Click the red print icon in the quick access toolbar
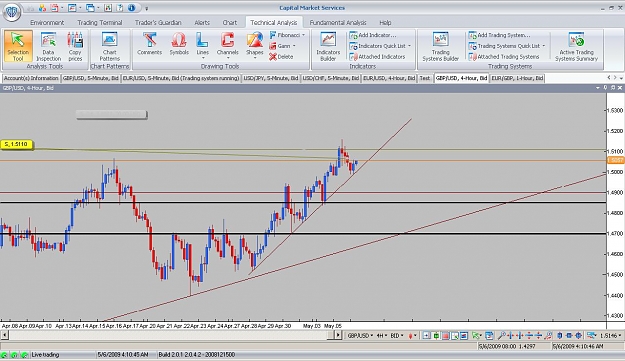Screen dimensions: 625x361 click(54, 8)
